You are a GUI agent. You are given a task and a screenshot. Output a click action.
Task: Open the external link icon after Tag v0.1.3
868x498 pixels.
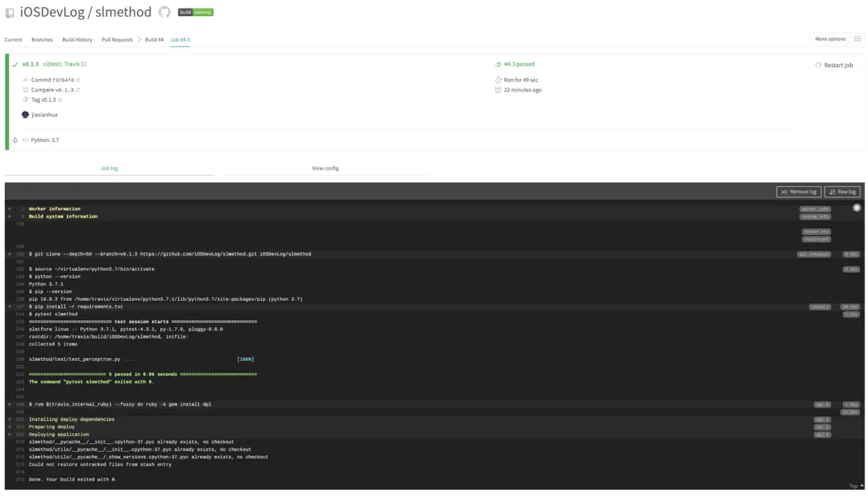[x=59, y=100]
